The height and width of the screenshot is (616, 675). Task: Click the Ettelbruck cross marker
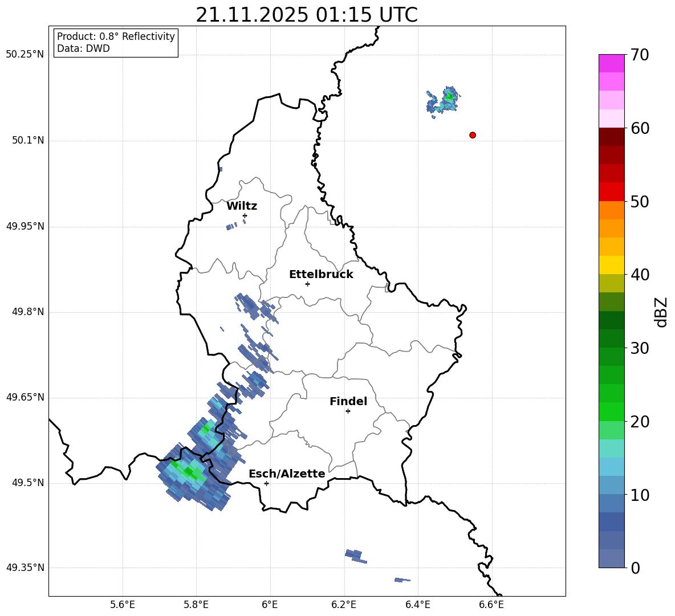click(x=307, y=284)
